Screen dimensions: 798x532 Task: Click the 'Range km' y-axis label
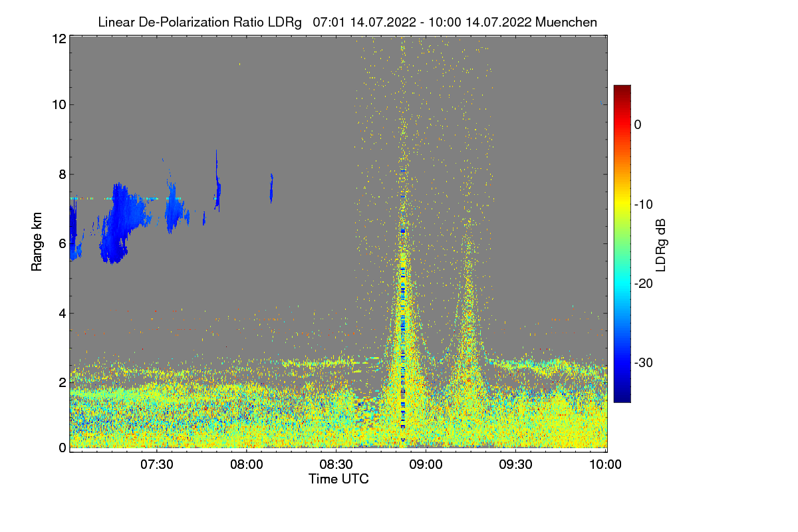click(x=37, y=243)
